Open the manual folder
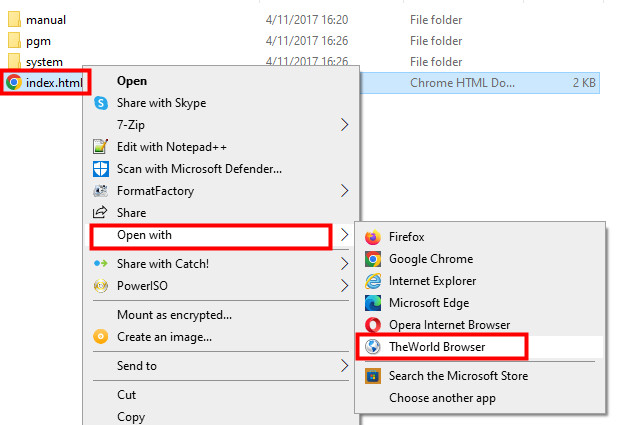This screenshot has width=629, height=425. (x=46, y=20)
